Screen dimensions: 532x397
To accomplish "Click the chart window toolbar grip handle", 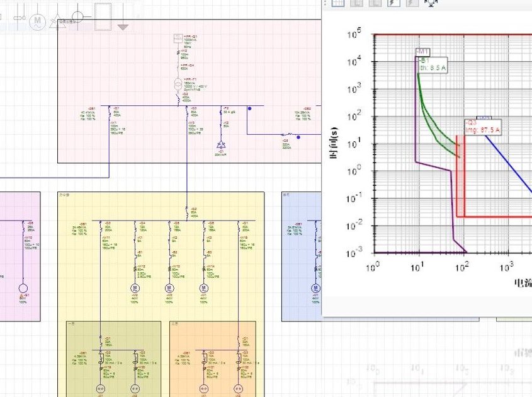I will point(325,3).
